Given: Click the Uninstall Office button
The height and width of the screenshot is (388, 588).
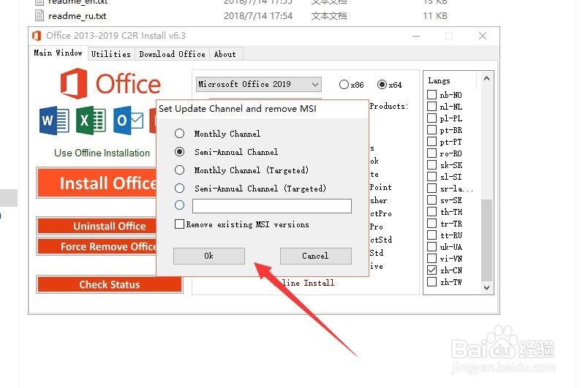Looking at the screenshot, I should tap(97, 226).
